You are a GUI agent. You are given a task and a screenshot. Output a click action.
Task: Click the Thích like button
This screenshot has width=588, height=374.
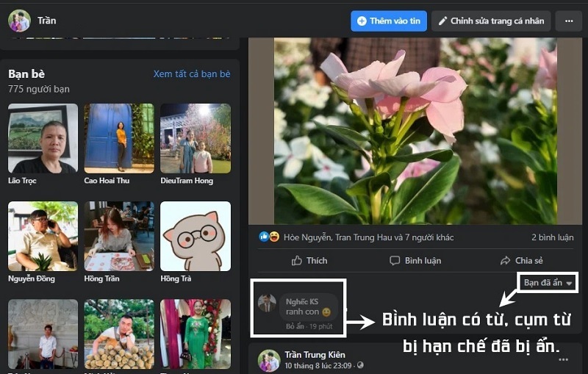(309, 260)
